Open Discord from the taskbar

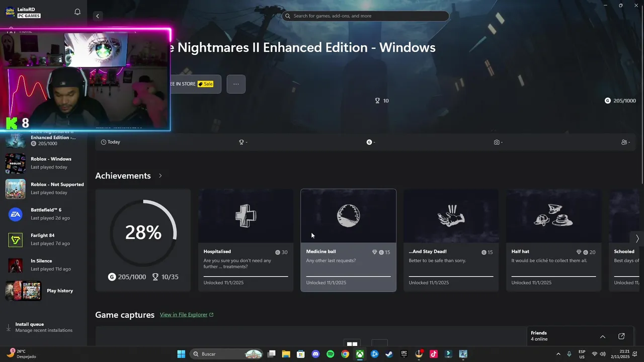(x=315, y=354)
